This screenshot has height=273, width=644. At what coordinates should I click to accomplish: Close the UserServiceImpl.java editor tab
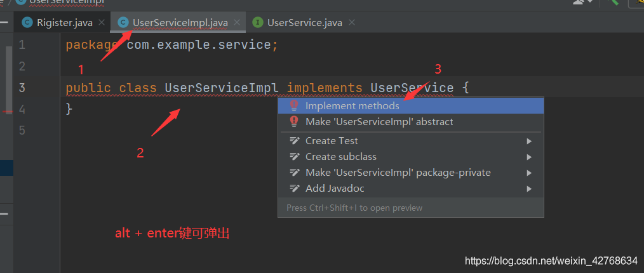pos(238,23)
